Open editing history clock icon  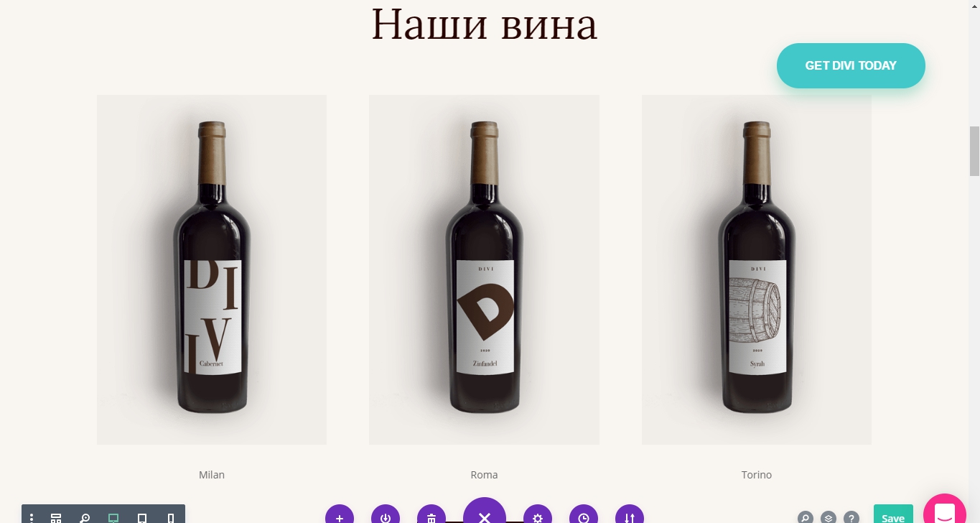click(584, 514)
